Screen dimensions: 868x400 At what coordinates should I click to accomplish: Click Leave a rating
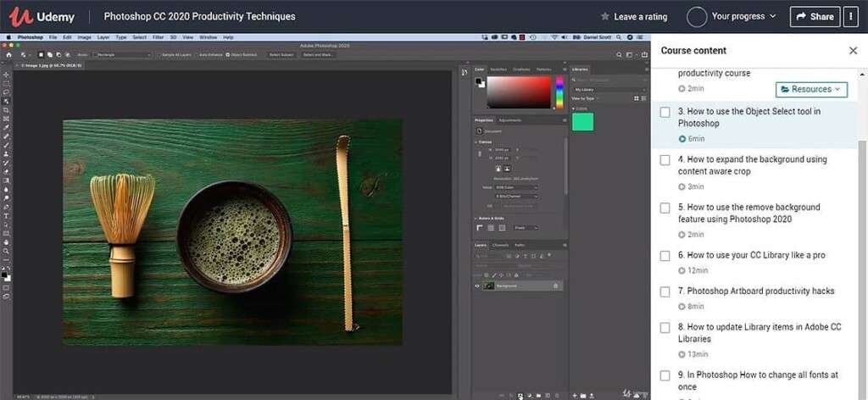tap(634, 17)
